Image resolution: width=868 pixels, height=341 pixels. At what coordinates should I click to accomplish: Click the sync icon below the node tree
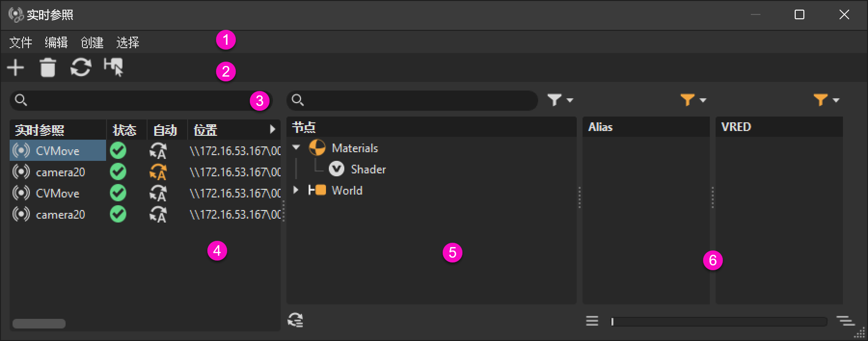pyautogui.click(x=295, y=320)
